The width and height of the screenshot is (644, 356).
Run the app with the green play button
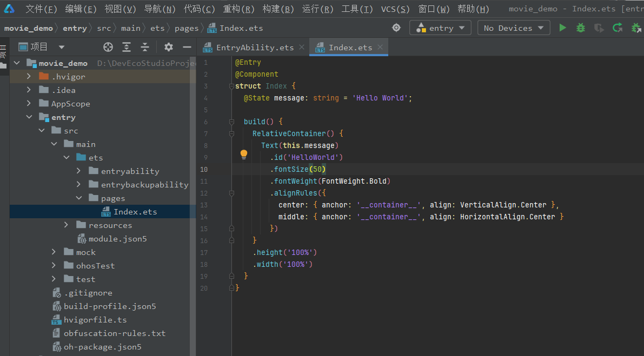click(562, 28)
